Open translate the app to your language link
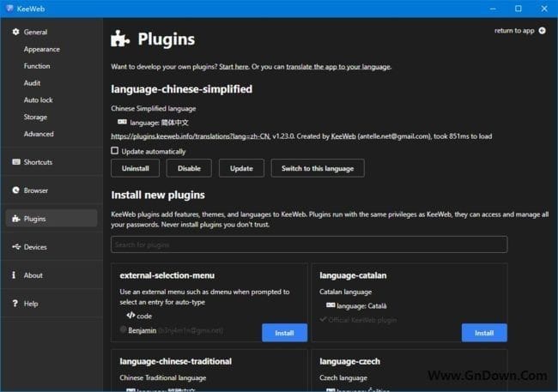 (338, 67)
